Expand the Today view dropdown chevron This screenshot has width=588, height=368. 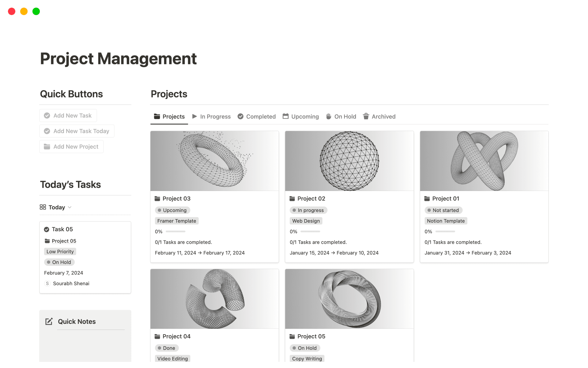[x=70, y=207]
